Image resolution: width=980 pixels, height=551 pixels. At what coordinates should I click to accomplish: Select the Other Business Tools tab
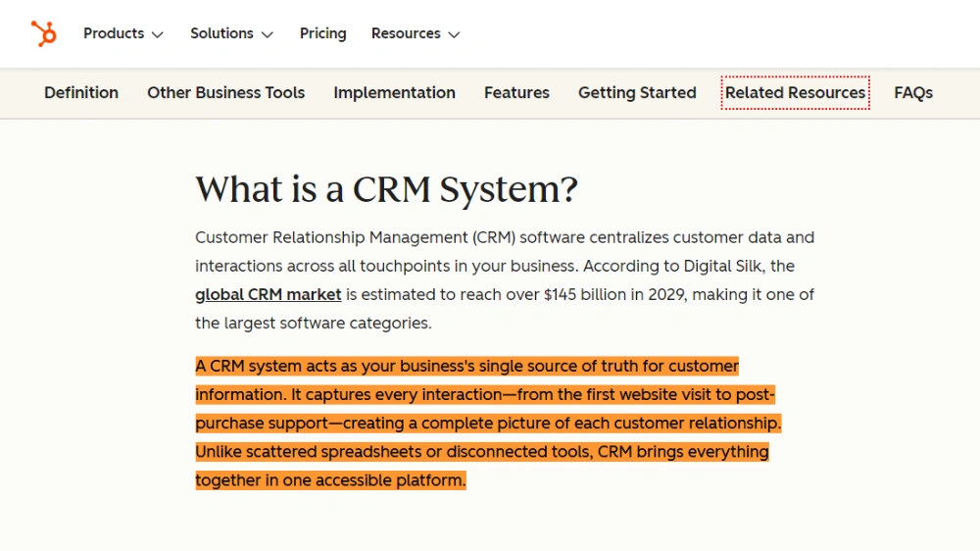(225, 93)
